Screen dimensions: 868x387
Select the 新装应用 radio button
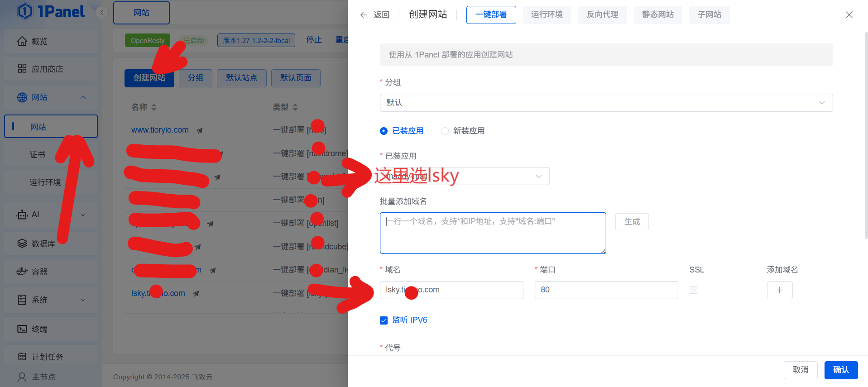point(445,131)
